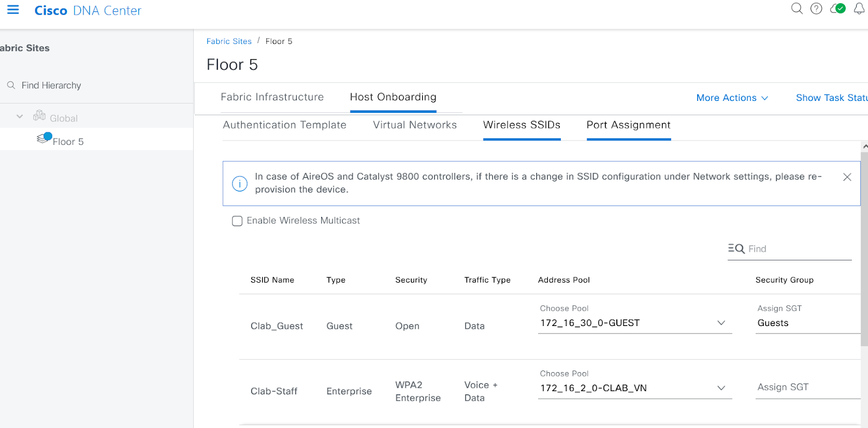
Task: Click the Traffic Type column header
Action: click(x=487, y=280)
